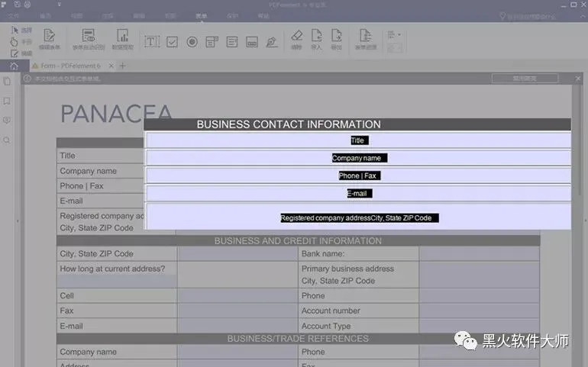Click the highlighted Company name form field
This screenshot has height=367, width=588.
(358, 158)
